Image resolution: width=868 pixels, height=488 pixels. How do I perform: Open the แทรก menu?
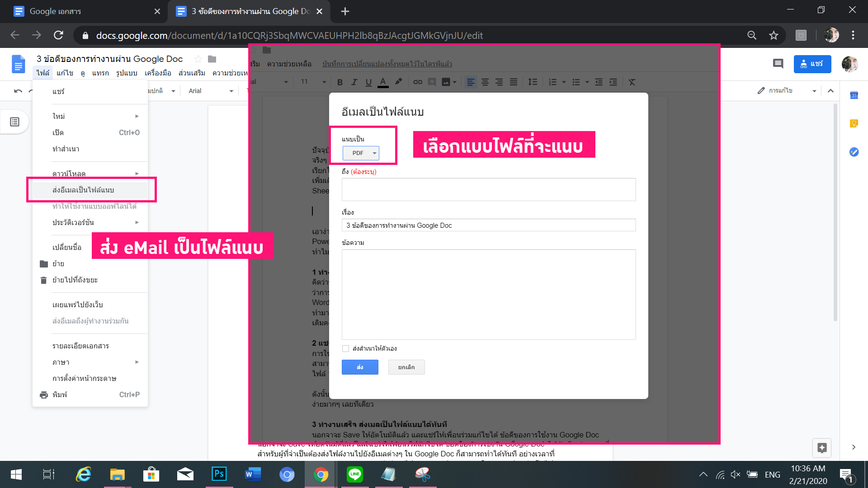point(101,73)
